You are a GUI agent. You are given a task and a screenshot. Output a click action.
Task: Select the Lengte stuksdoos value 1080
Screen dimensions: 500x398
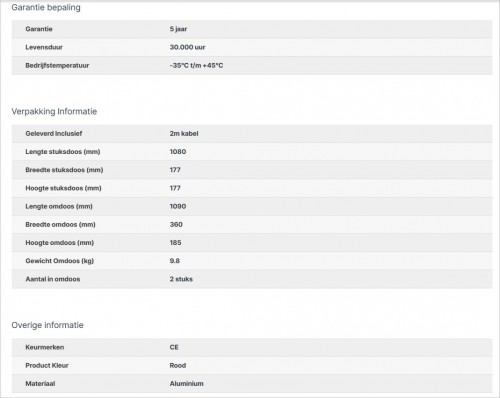178,152
